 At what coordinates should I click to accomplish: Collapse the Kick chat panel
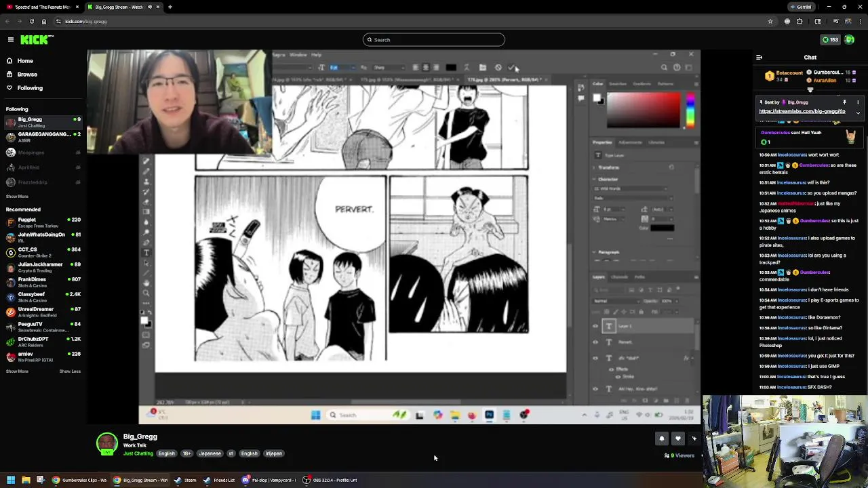pos(759,58)
